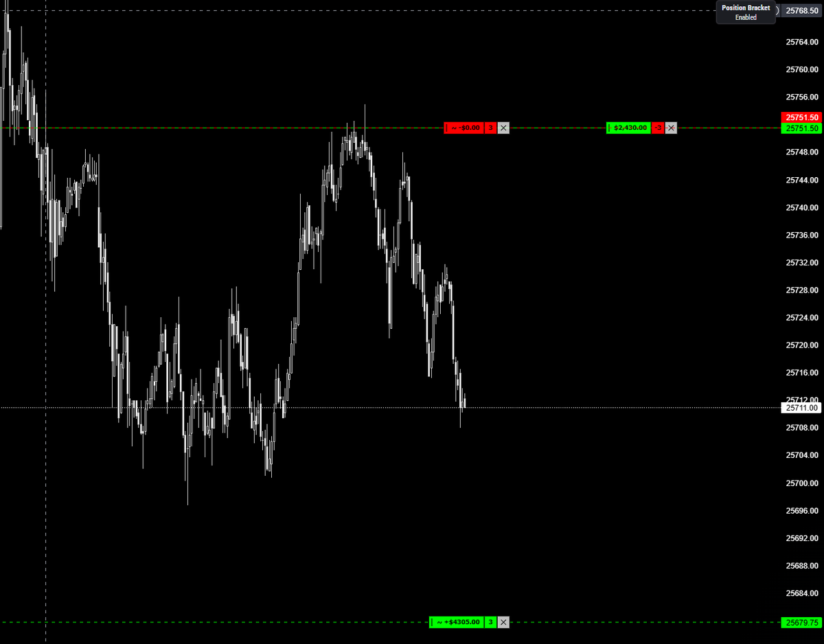The height and width of the screenshot is (644, 824).
Task: Click the 25768.50 crosshair price label
Action: (x=801, y=11)
